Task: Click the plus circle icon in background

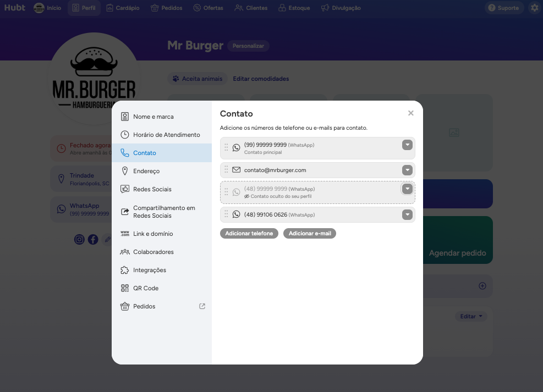Action: [x=482, y=286]
